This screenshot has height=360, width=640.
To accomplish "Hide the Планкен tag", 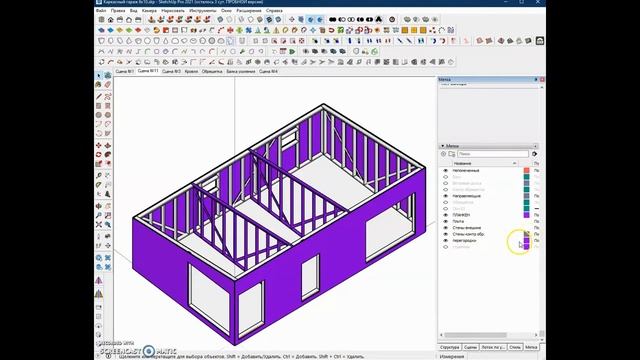I will [x=445, y=215].
